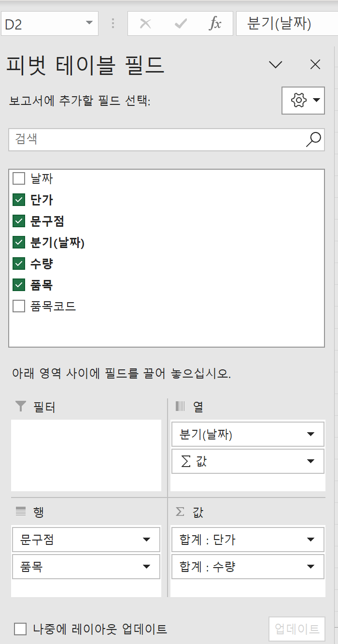Check the 날짜 field checkbox
Screen dimensions: 338x644
point(19,179)
